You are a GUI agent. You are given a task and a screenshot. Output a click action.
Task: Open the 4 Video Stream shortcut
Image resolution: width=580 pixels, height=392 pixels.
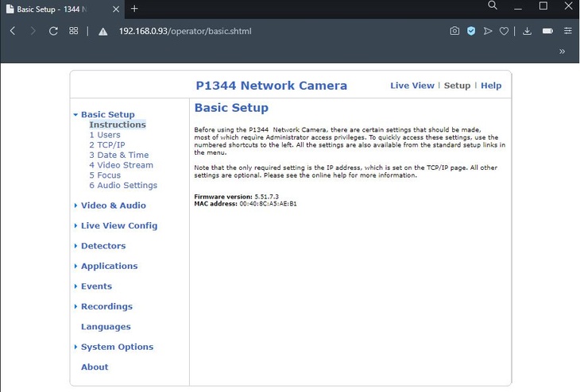pos(121,165)
